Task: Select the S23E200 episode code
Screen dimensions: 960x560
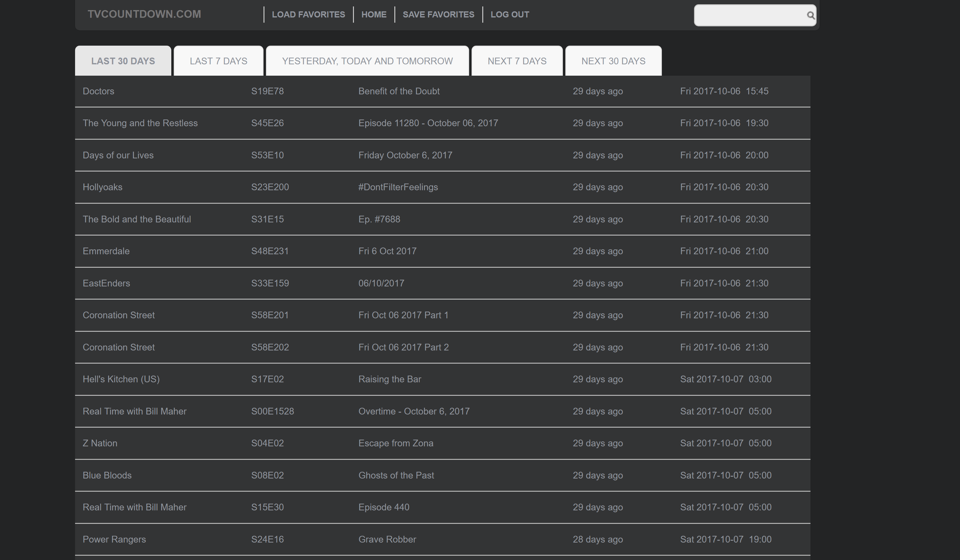Action: [x=270, y=187]
